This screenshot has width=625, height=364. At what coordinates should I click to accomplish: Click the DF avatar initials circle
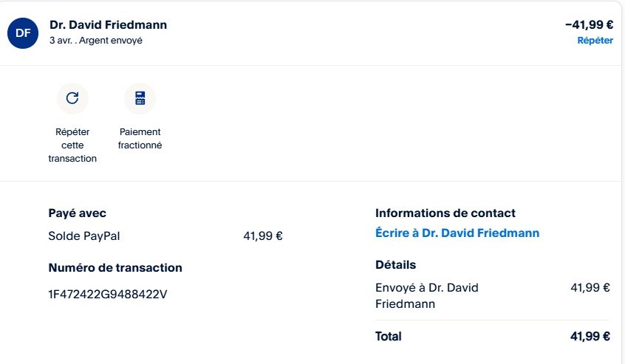click(24, 32)
